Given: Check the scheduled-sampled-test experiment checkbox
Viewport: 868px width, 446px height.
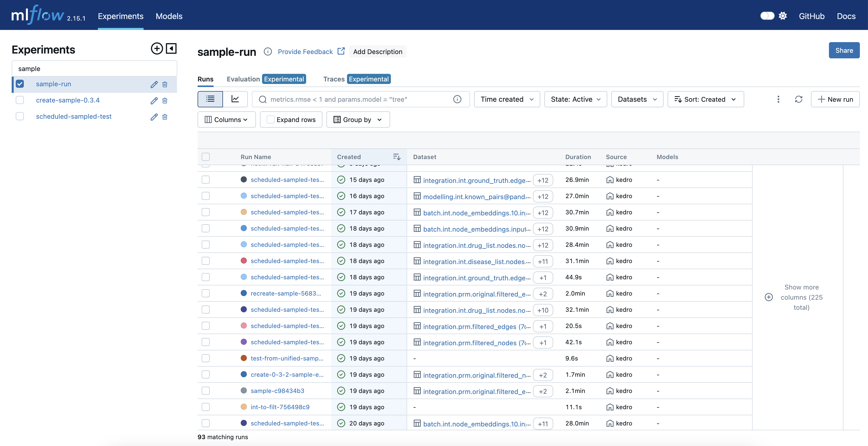Looking at the screenshot, I should click(20, 116).
